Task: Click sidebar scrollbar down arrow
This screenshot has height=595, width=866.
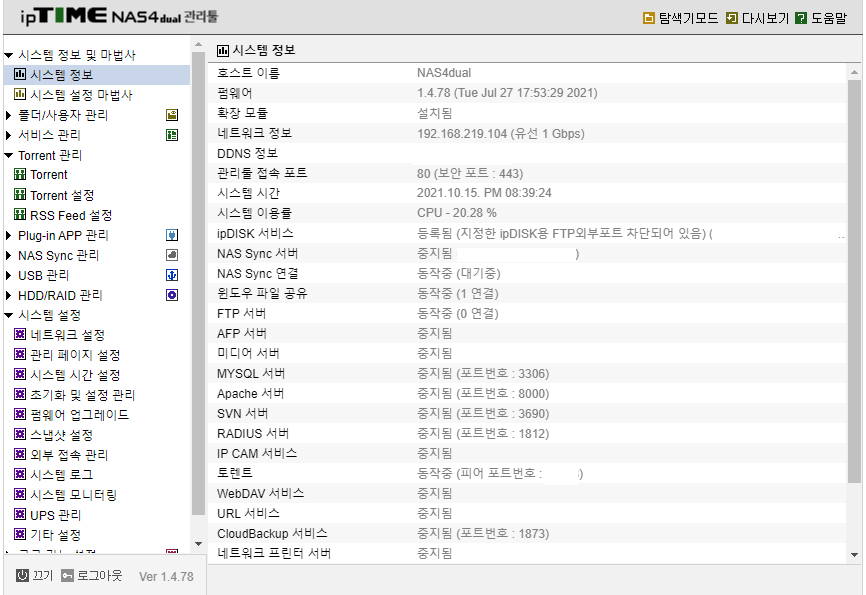Action: click(x=198, y=544)
